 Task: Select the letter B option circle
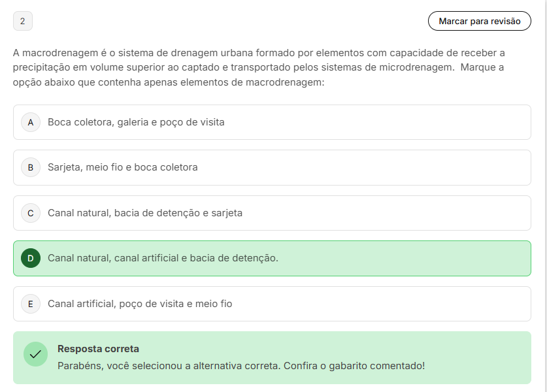tap(31, 167)
